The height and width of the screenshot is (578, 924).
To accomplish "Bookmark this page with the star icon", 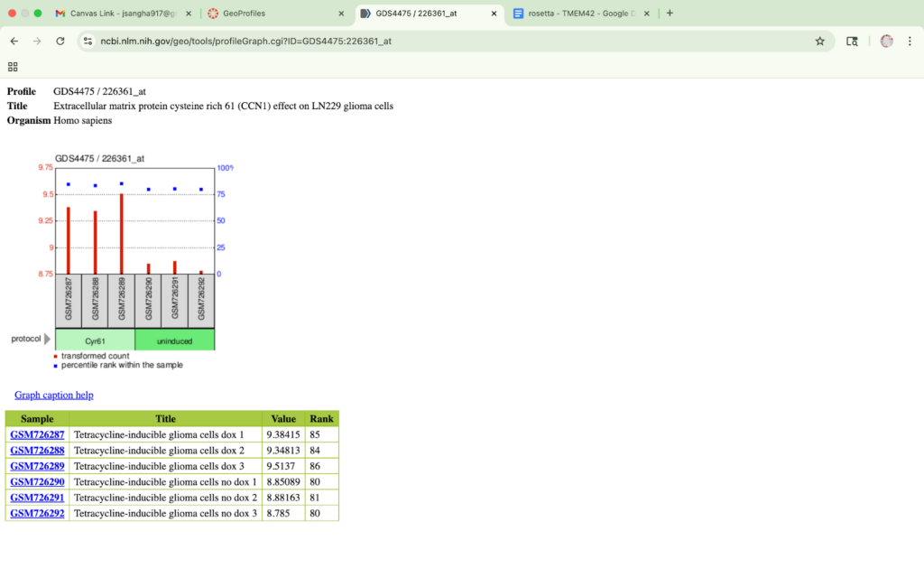I will pos(819,41).
